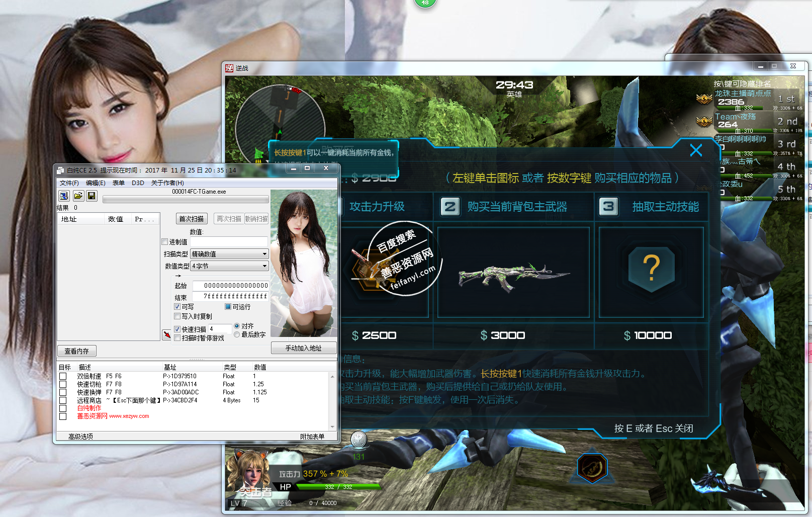Click the open process computer icon

coord(64,196)
